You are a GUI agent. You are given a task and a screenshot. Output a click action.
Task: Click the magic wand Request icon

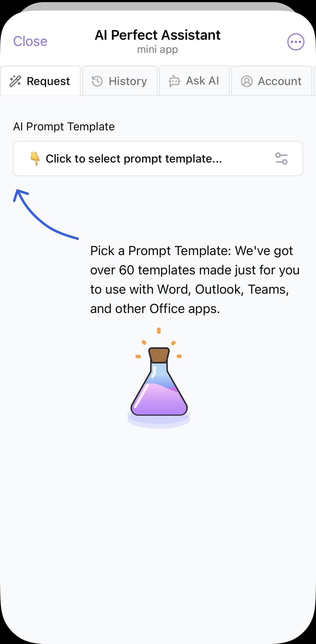(15, 81)
